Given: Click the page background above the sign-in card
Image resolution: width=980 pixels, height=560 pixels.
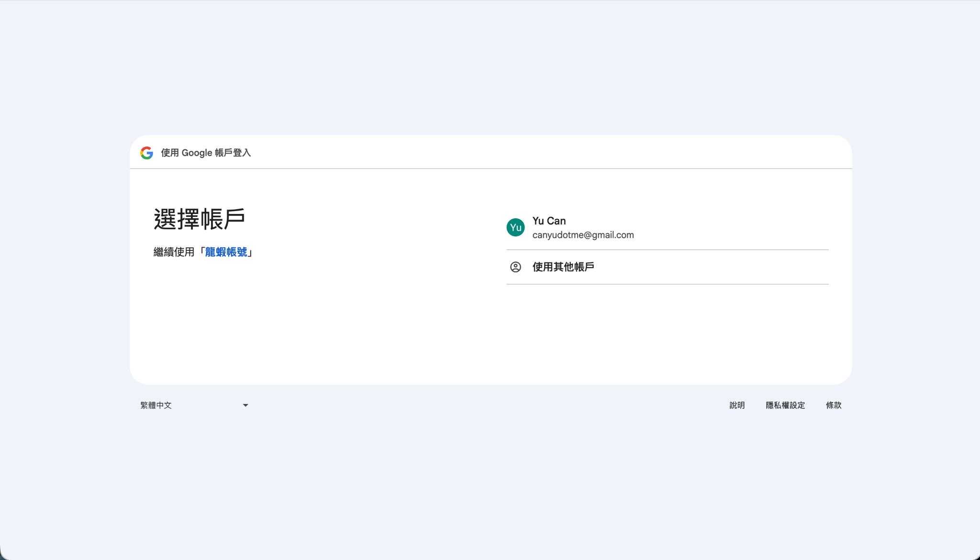Looking at the screenshot, I should [x=490, y=67].
